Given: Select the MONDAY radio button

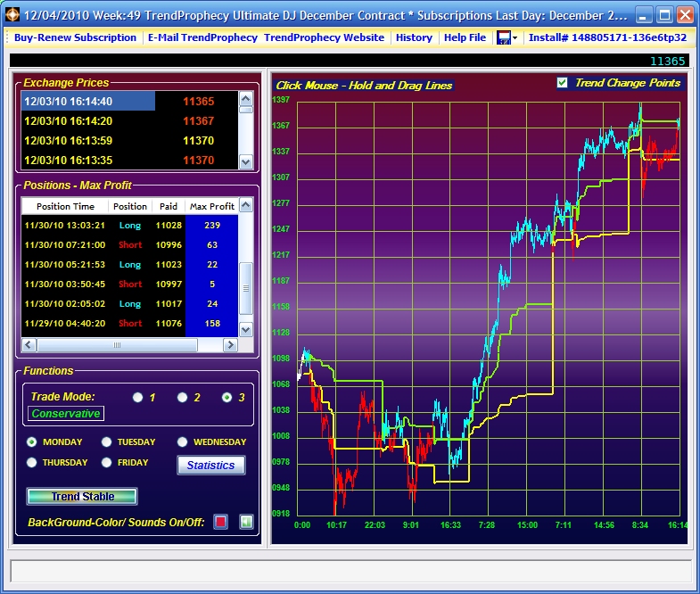Looking at the screenshot, I should [31, 441].
